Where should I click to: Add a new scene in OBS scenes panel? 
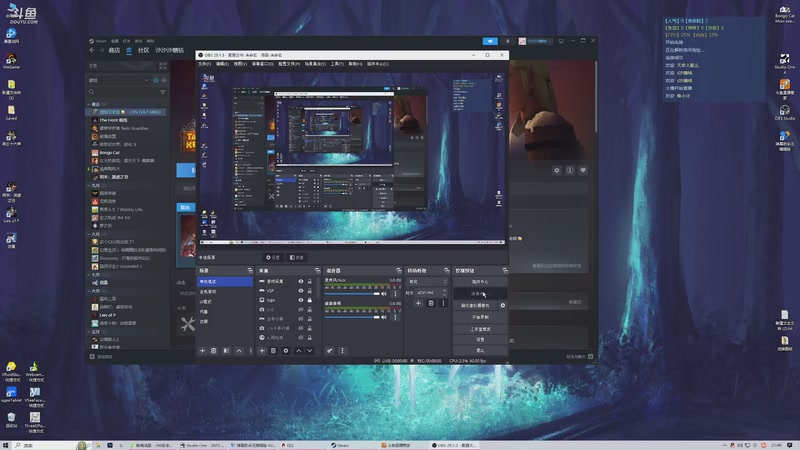click(203, 351)
